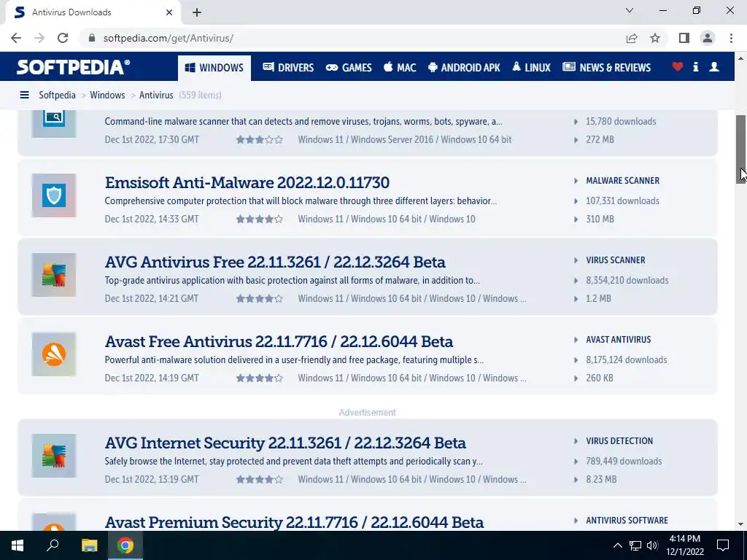The image size is (747, 560).
Task: Click the scrollbar down arrow
Action: 741,524
